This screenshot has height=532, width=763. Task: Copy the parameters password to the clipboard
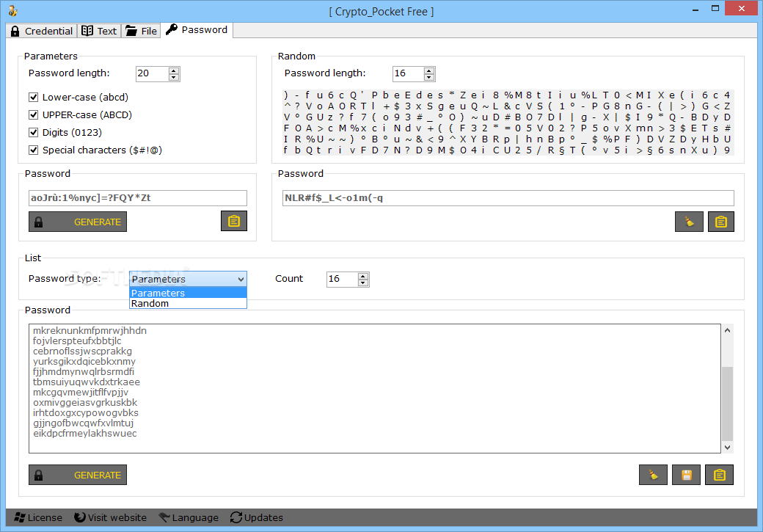(x=233, y=221)
